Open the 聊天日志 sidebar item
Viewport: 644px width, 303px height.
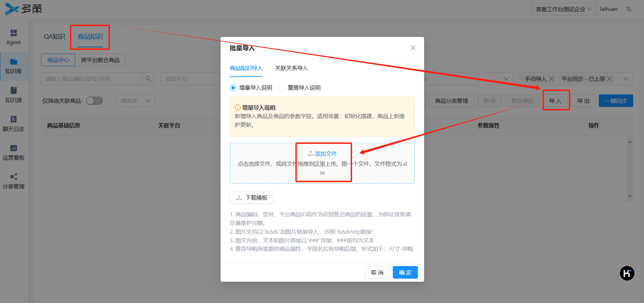[14, 124]
